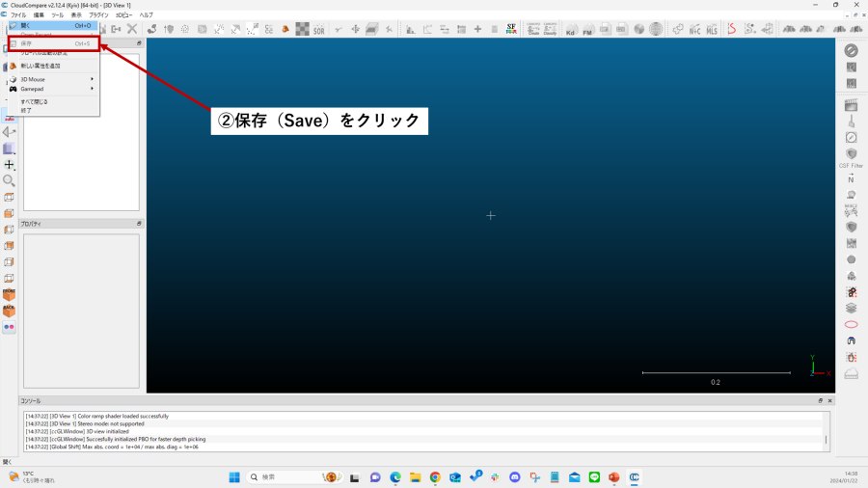Viewport: 868px width, 488px height.
Task: Open the ヘルプ (Help) menu
Action: [147, 14]
